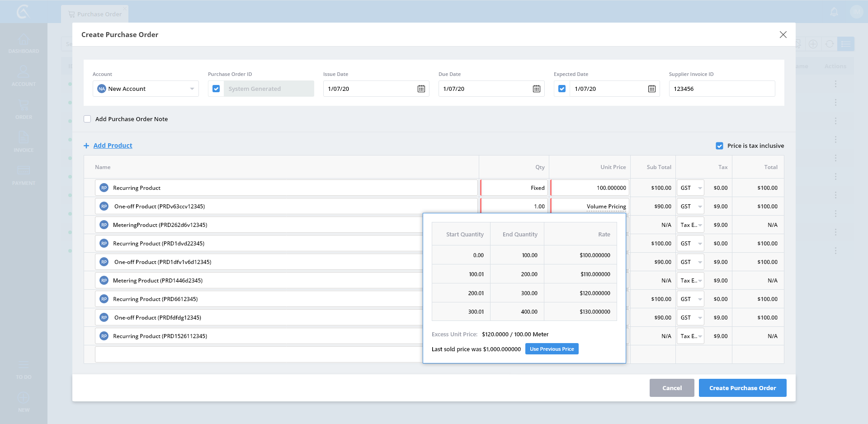Open the Order menu in sidebar
The height and width of the screenshot is (424, 868).
click(x=24, y=109)
